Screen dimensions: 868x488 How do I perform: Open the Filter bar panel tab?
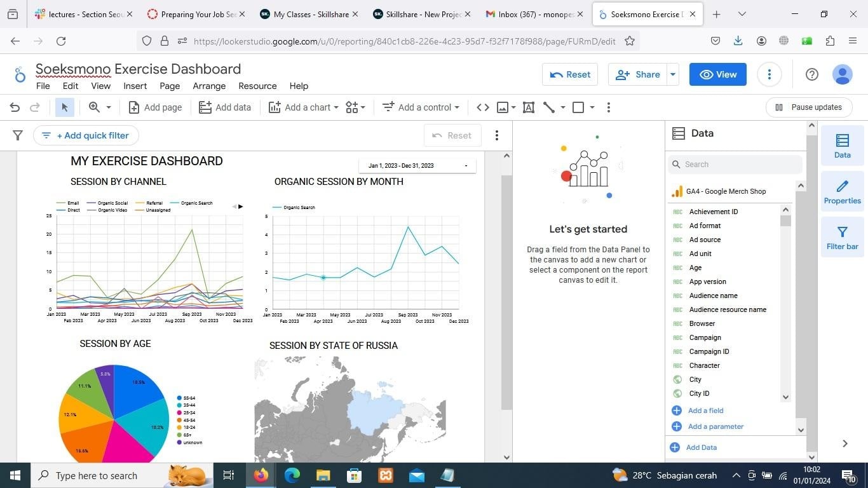[x=843, y=237]
